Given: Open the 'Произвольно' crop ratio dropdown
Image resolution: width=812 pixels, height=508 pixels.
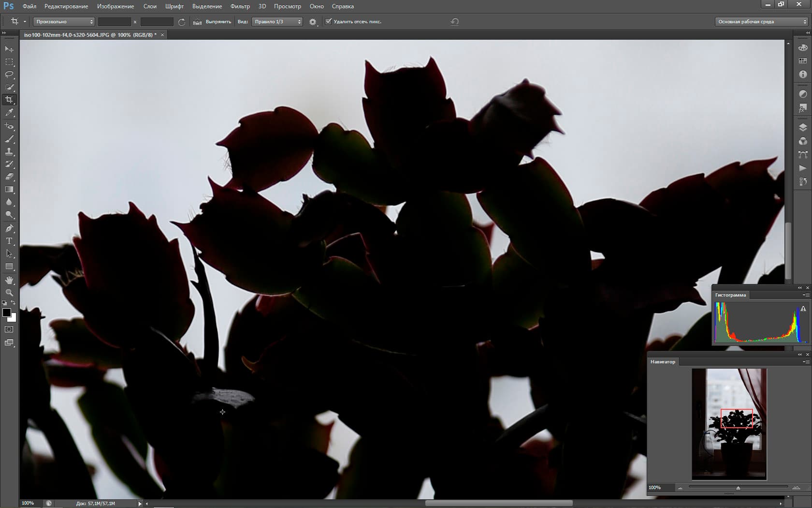Looking at the screenshot, I should click(x=64, y=22).
